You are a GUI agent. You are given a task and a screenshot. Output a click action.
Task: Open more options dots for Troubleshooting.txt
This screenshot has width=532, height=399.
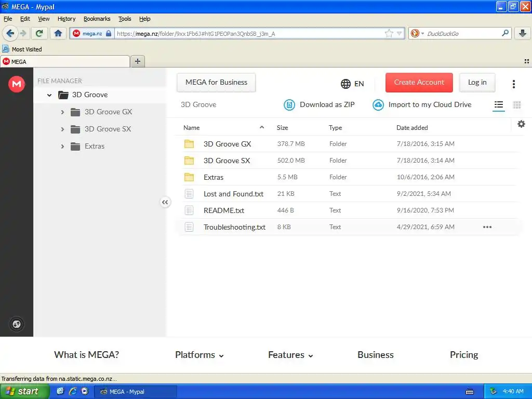tap(487, 227)
